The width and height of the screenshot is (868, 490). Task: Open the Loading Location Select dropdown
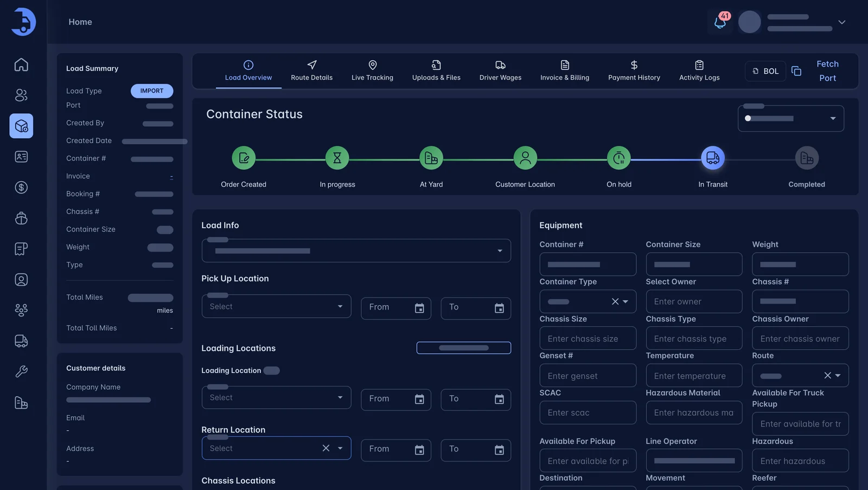point(277,397)
